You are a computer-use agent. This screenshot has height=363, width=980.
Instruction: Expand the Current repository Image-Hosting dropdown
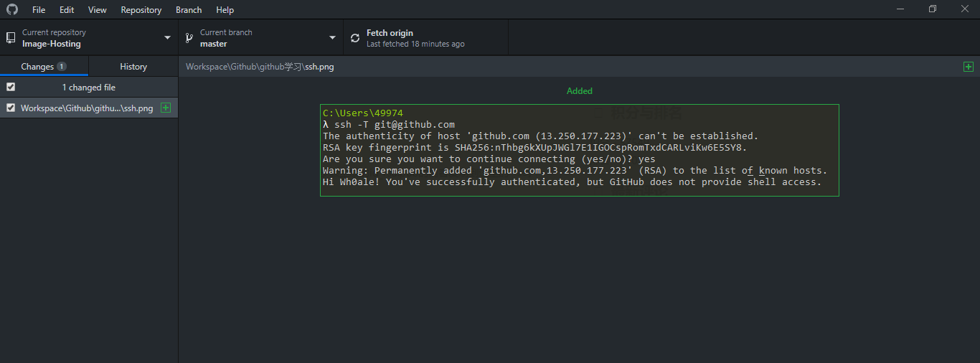click(89, 38)
